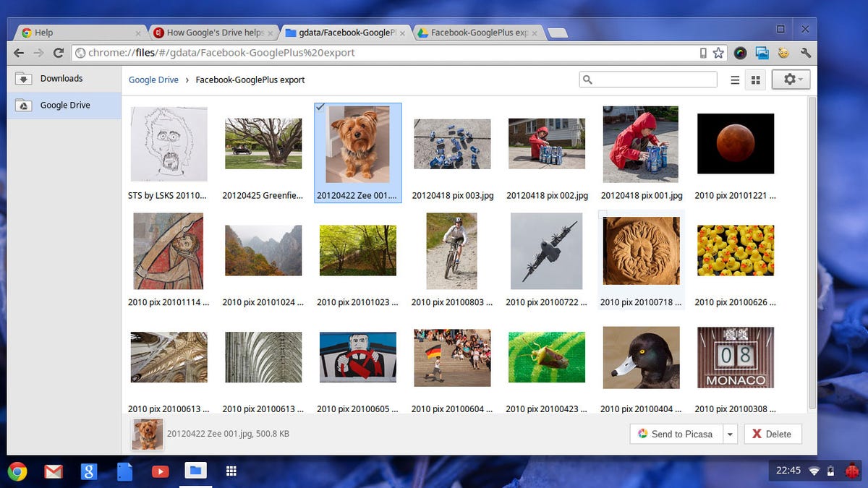
Task: Switch to the Facebook-GooglePlus export tab
Action: (x=474, y=32)
